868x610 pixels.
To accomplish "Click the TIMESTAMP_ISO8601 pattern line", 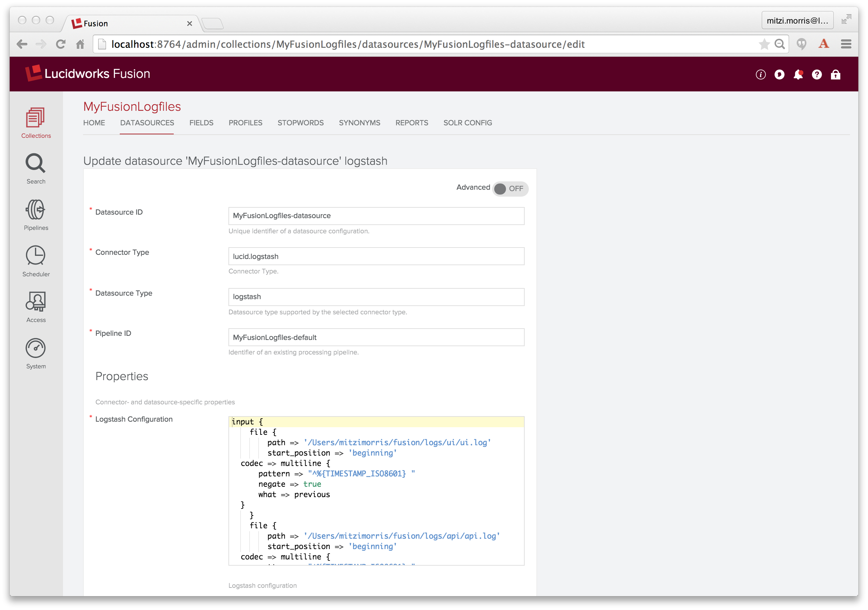I will click(336, 474).
